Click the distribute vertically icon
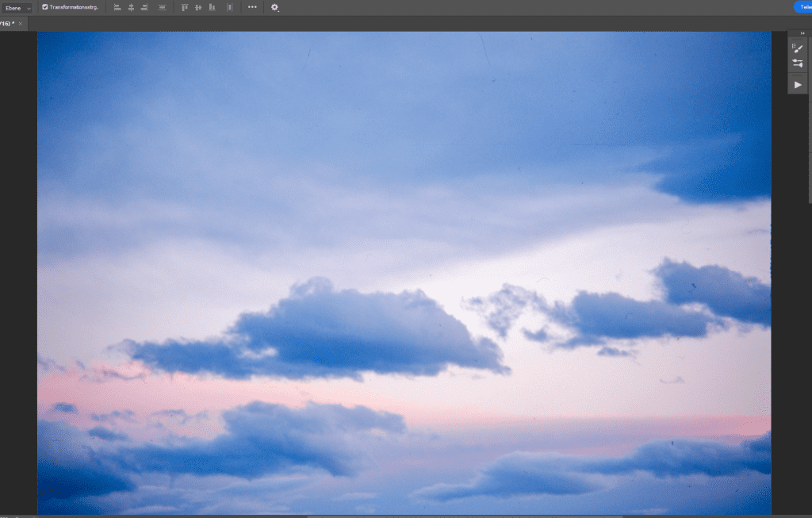 tap(163, 7)
